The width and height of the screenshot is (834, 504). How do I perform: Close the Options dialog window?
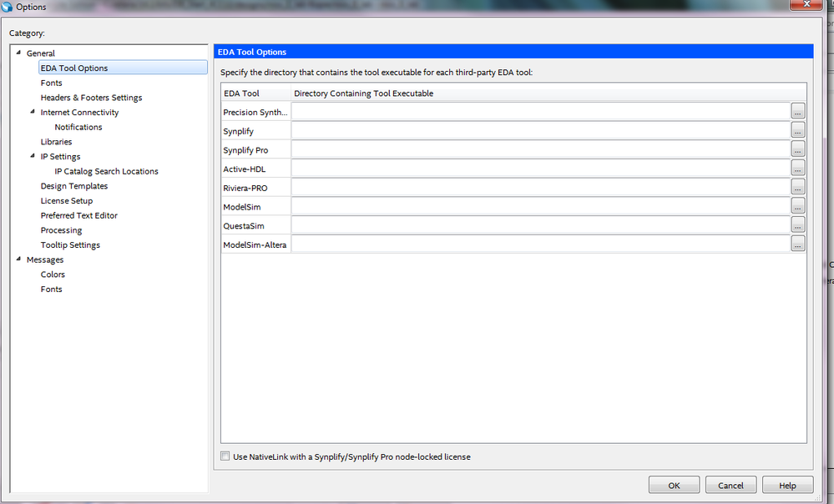tap(806, 5)
